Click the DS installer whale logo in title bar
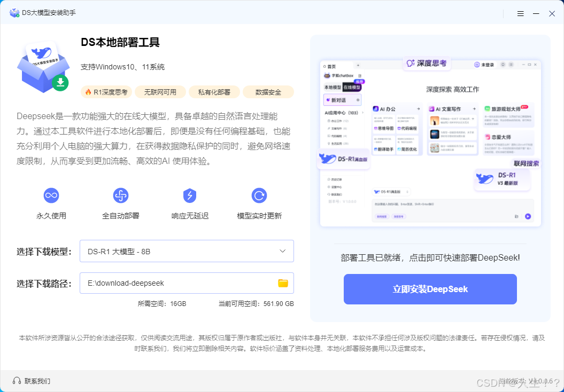Viewport: 564px width, 392px height. click(14, 13)
